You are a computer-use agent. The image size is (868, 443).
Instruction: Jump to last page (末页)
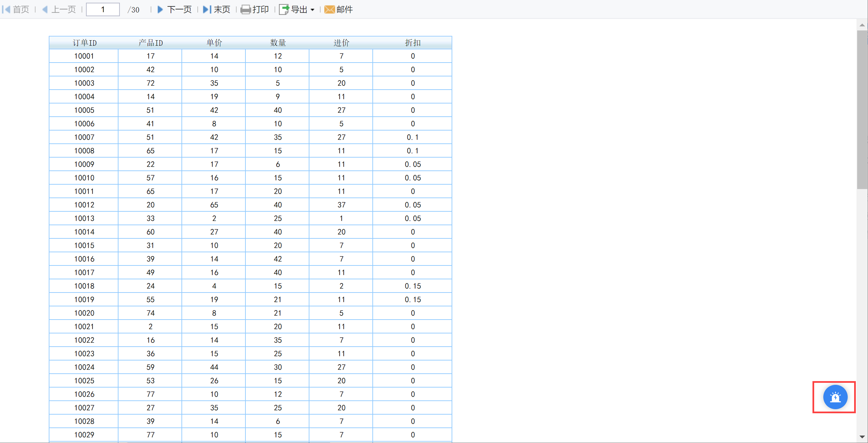[207, 9]
